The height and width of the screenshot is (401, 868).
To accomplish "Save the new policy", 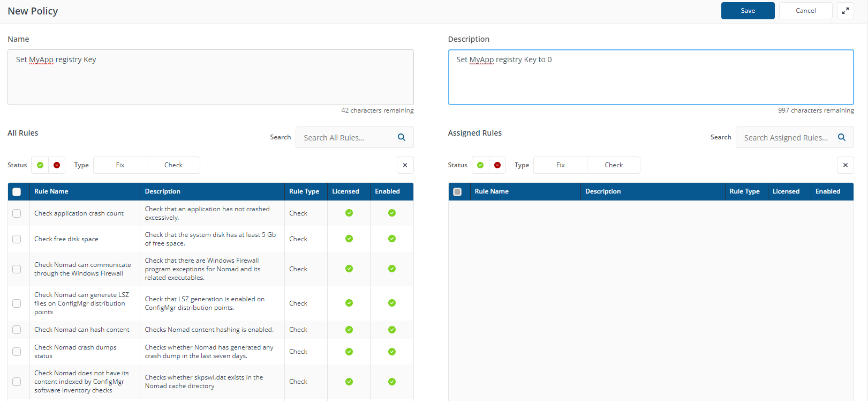I will [748, 11].
